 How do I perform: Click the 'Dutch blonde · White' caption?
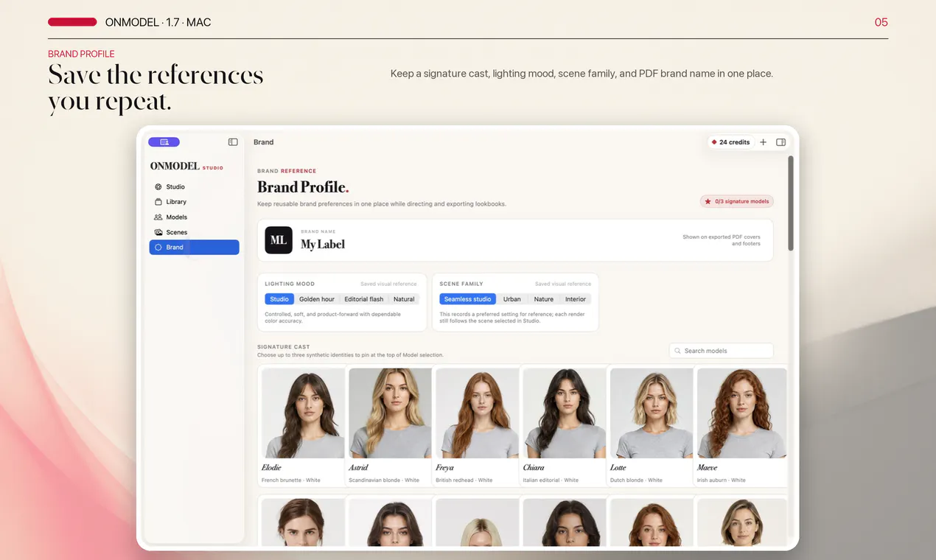click(x=636, y=480)
